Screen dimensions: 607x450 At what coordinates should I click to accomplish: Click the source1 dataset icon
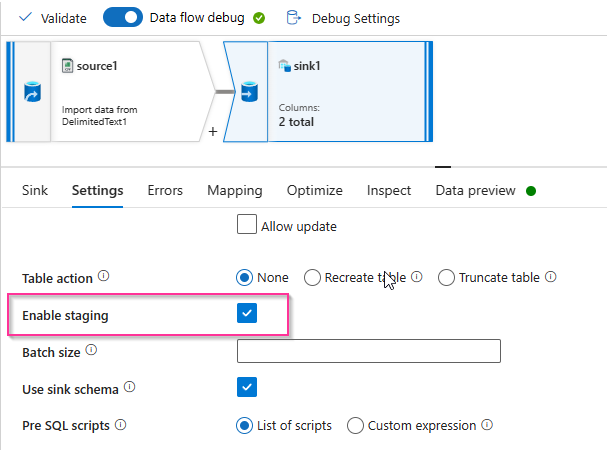point(68,66)
